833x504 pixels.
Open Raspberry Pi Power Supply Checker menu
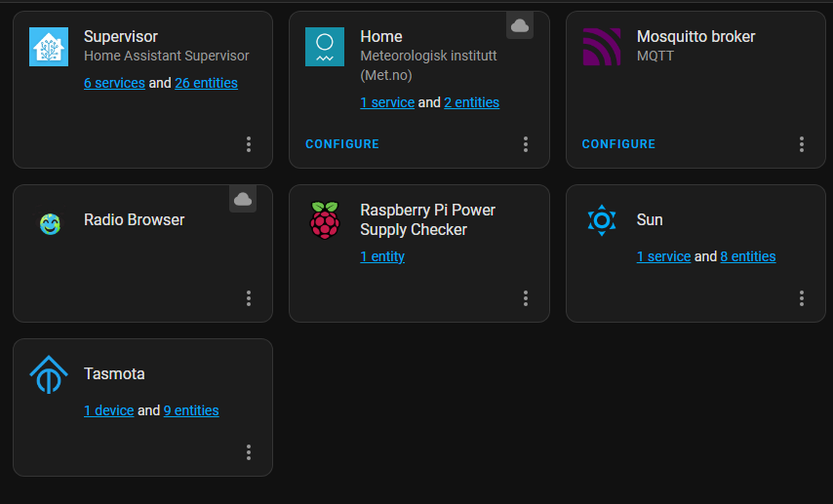tap(526, 298)
